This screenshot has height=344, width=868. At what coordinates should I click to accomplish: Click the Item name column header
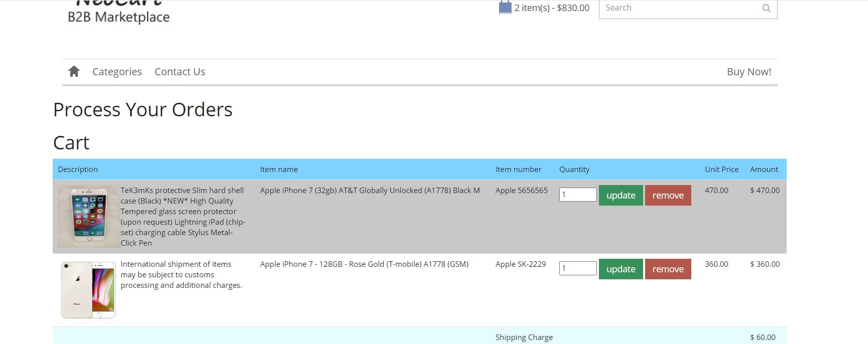[x=279, y=169]
